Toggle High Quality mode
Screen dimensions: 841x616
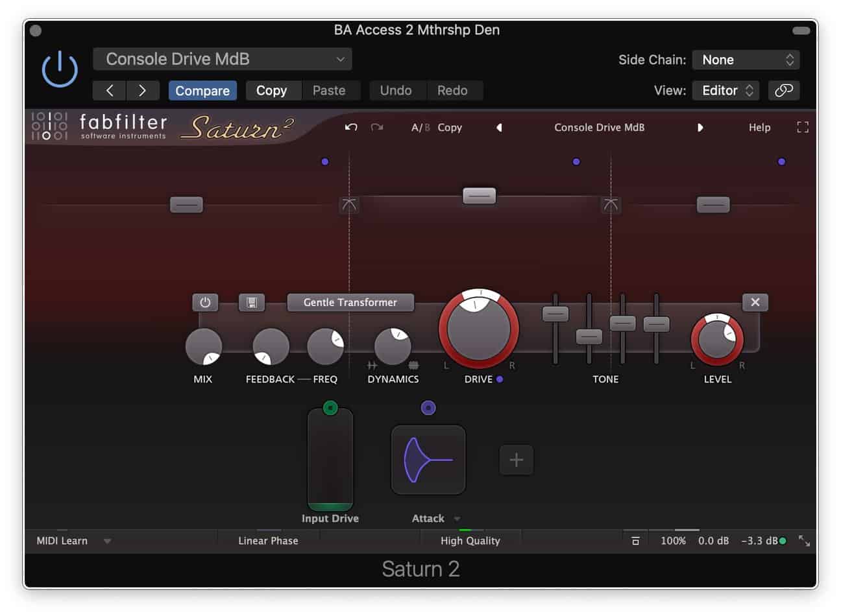470,541
